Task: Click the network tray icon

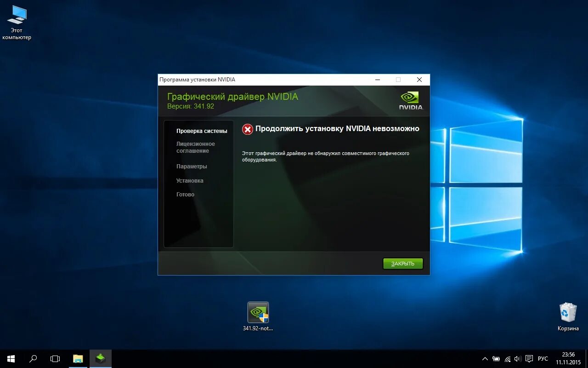Action: [508, 359]
